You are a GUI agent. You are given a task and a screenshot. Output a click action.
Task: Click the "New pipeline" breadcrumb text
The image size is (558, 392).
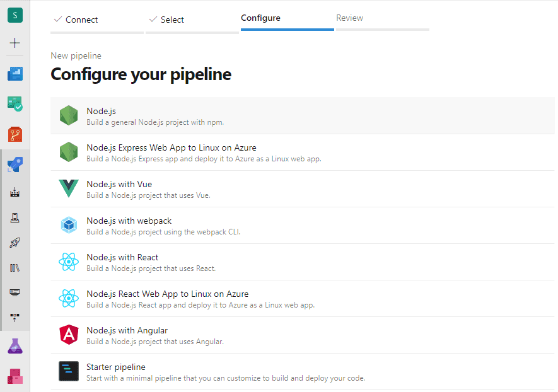(76, 55)
